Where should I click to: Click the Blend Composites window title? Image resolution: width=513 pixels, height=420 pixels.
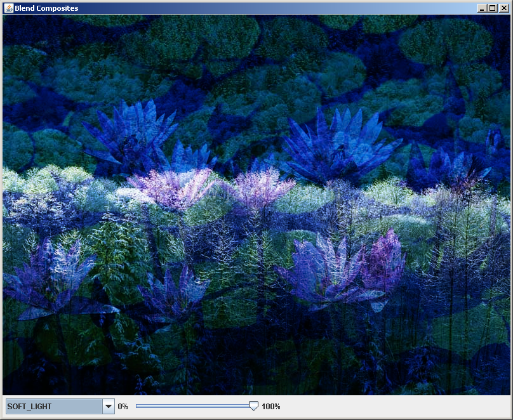pos(46,8)
